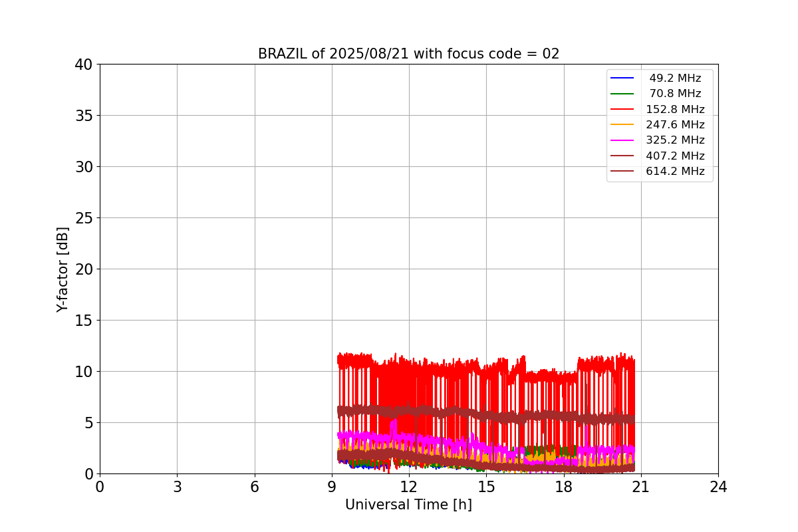
Task: Click the y-axis tick label 15
Action: [x=84, y=321]
